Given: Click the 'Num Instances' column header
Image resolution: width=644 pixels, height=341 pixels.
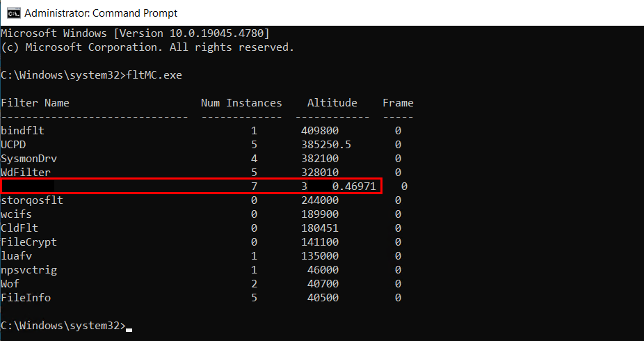Looking at the screenshot, I should pyautogui.click(x=241, y=103).
